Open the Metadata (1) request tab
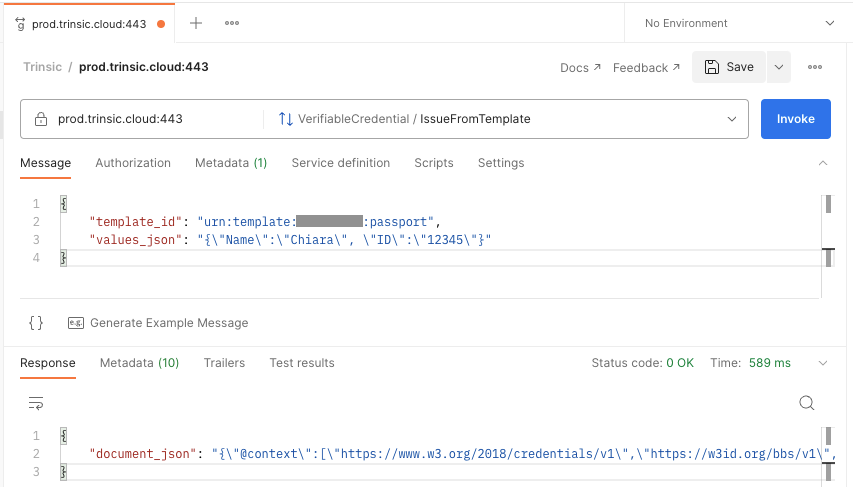This screenshot has width=853, height=487. coord(231,163)
